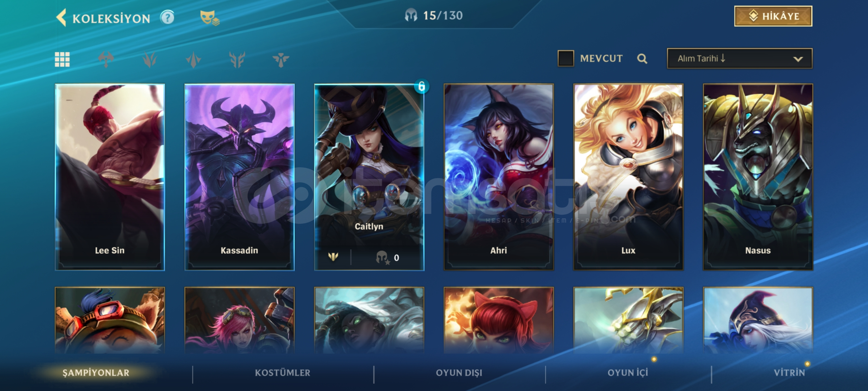Go back using the Koleksiyon arrow
The width and height of the screenshot is (868, 391).
(x=61, y=18)
